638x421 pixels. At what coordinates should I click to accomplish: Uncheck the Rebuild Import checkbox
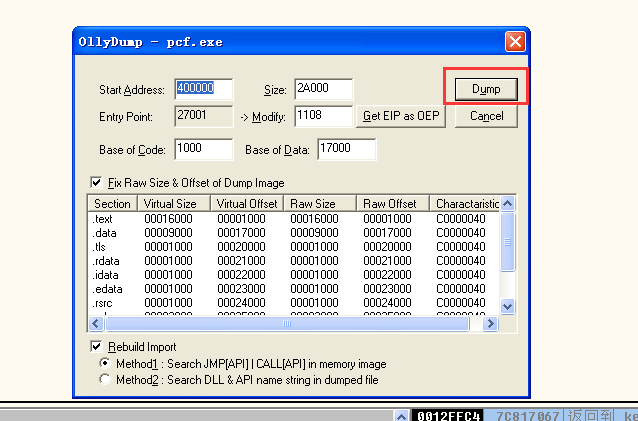tap(97, 347)
